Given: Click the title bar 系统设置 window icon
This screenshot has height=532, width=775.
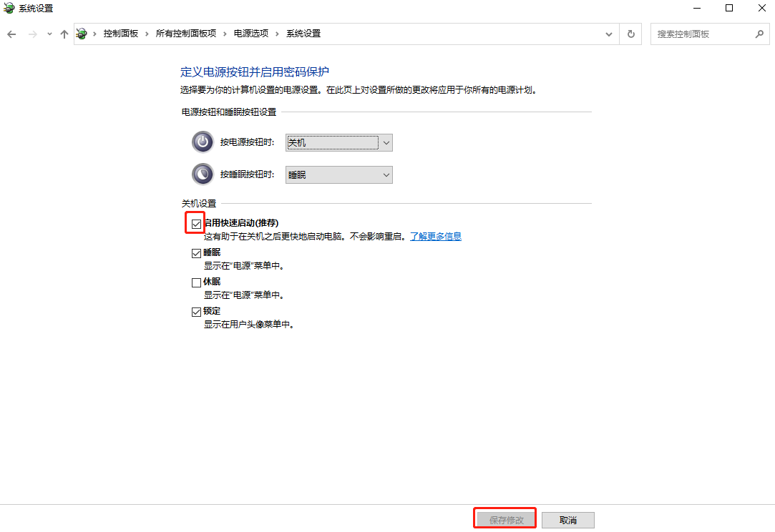Looking at the screenshot, I should (x=9, y=8).
